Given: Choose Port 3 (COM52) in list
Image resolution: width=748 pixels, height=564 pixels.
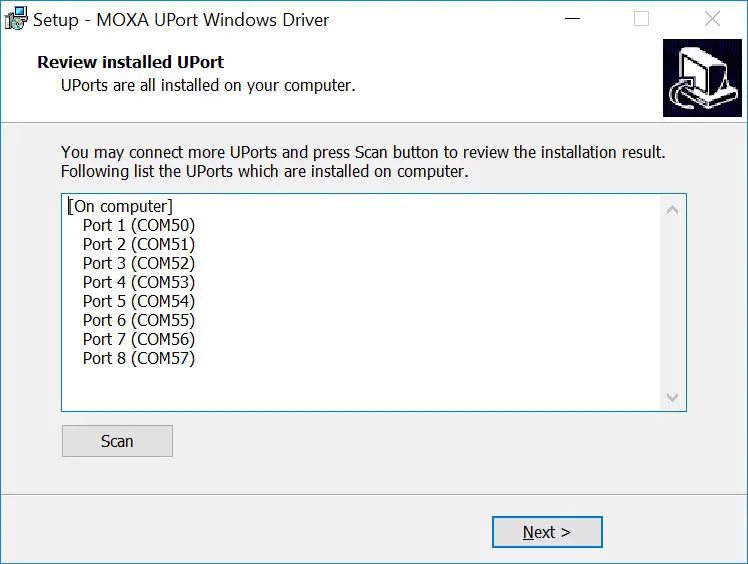Looking at the screenshot, I should coord(138,263).
